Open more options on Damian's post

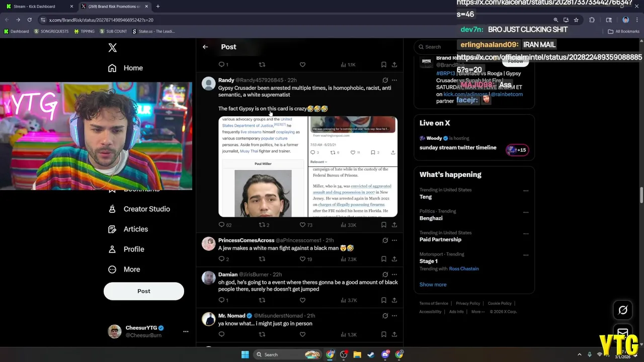point(394,275)
